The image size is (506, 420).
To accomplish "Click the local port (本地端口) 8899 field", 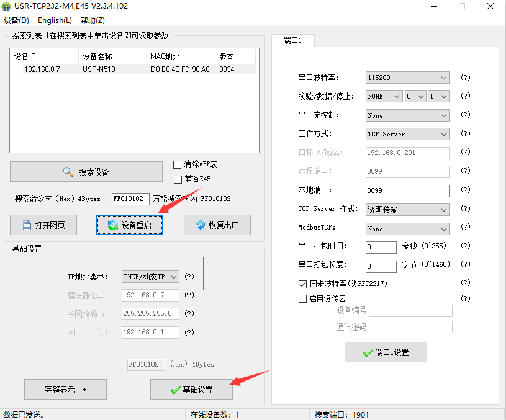I will point(407,190).
